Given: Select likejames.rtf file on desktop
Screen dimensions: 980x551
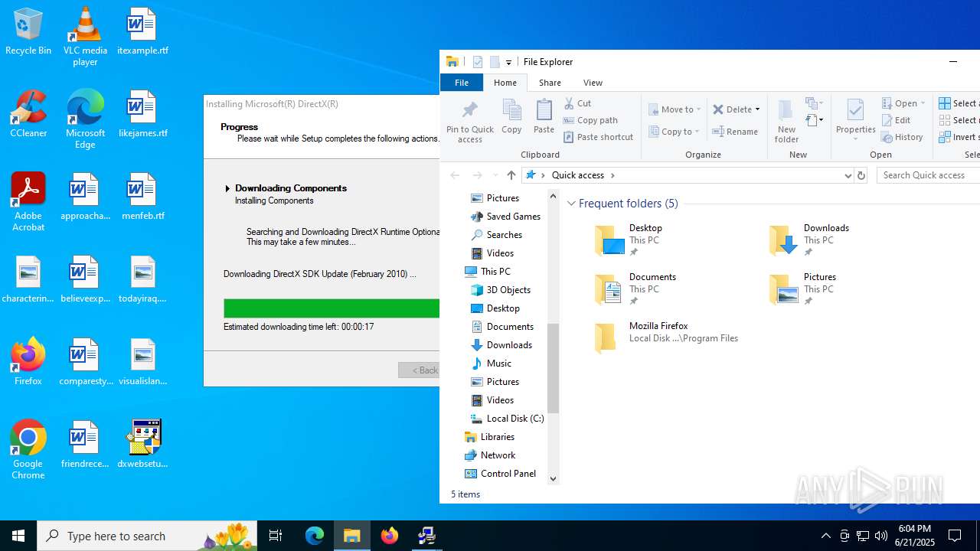Looking at the screenshot, I should tap(142, 115).
